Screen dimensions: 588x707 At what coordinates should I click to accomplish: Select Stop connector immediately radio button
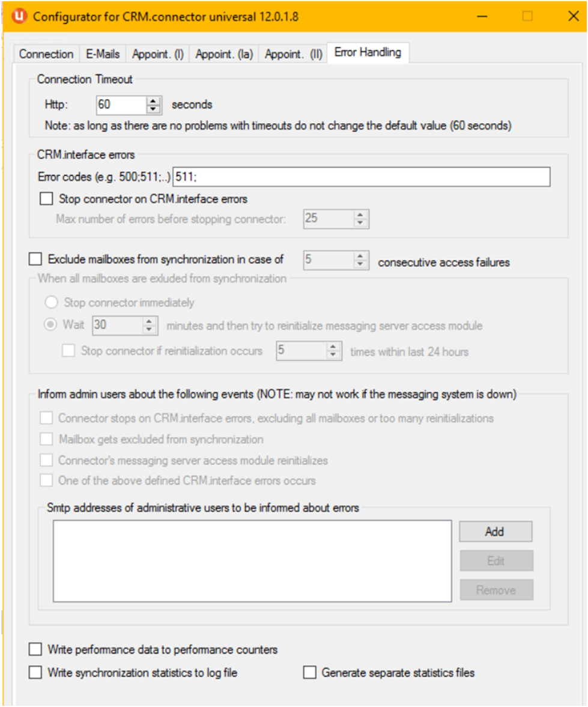51,302
